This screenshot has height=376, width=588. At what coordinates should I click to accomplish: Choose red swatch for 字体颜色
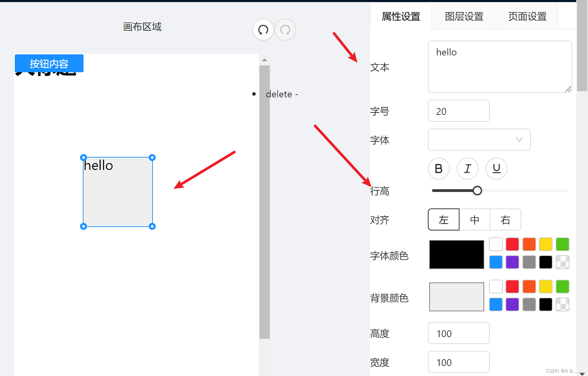point(512,244)
